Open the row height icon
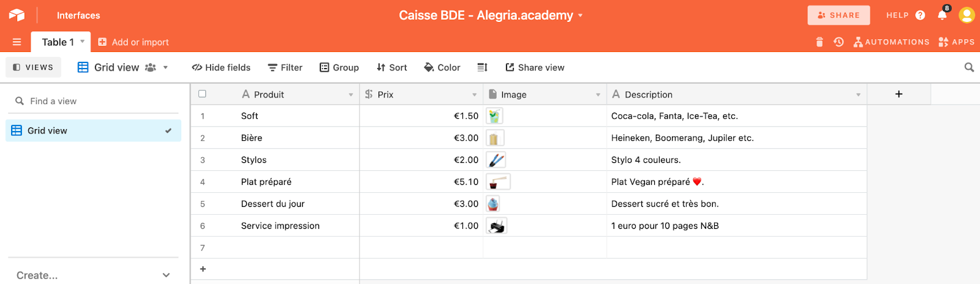The width and height of the screenshot is (980, 284). coord(482,67)
